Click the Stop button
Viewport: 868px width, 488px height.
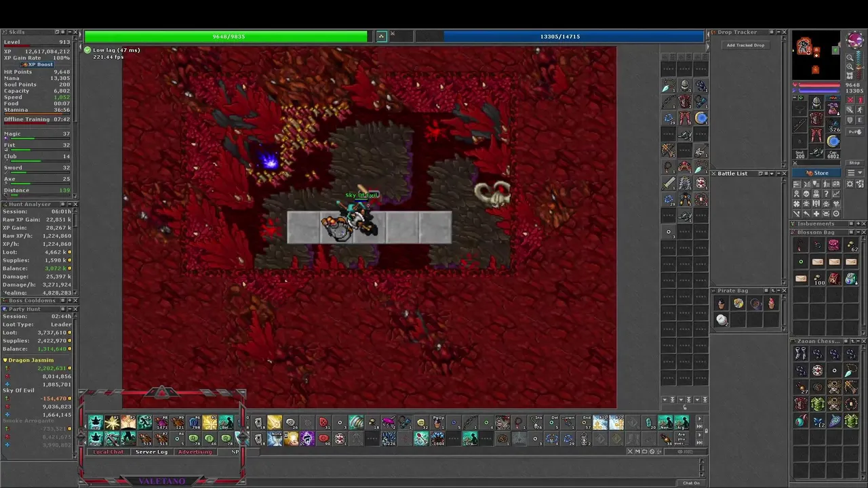click(x=854, y=163)
